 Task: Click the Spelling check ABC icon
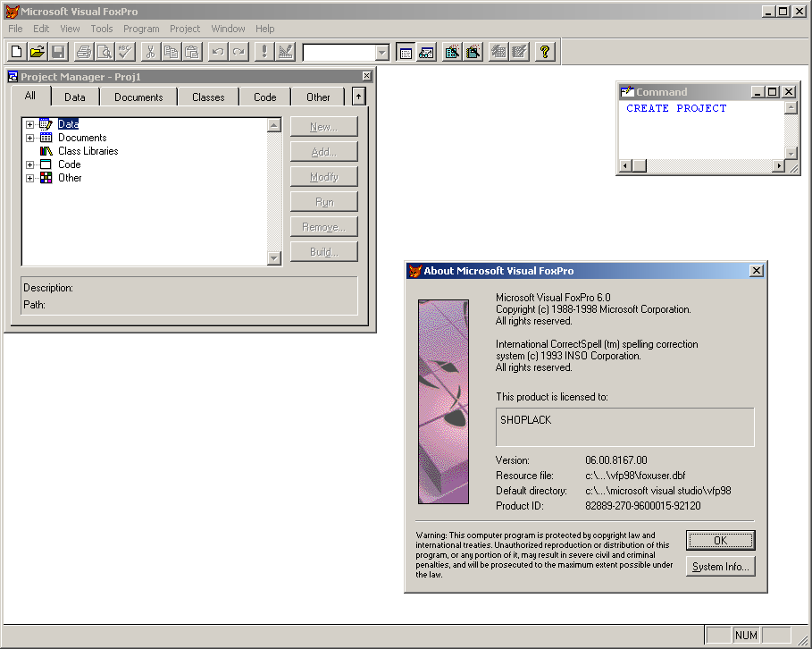[125, 52]
